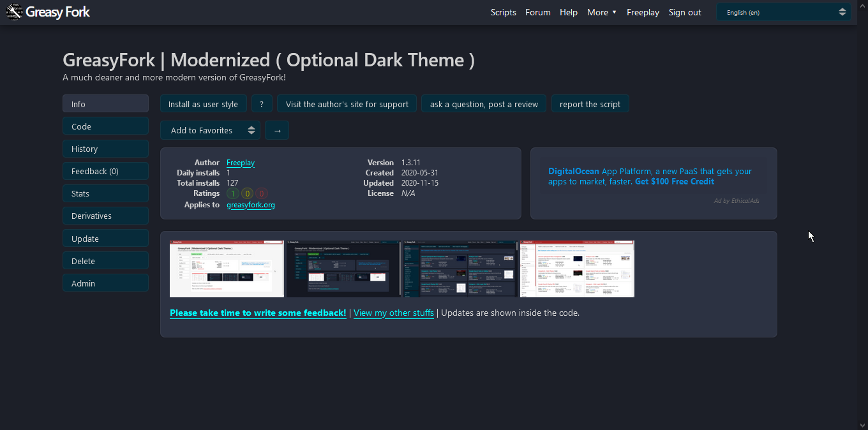The width and height of the screenshot is (868, 430).
Task: Open the Update tab
Action: (x=105, y=239)
